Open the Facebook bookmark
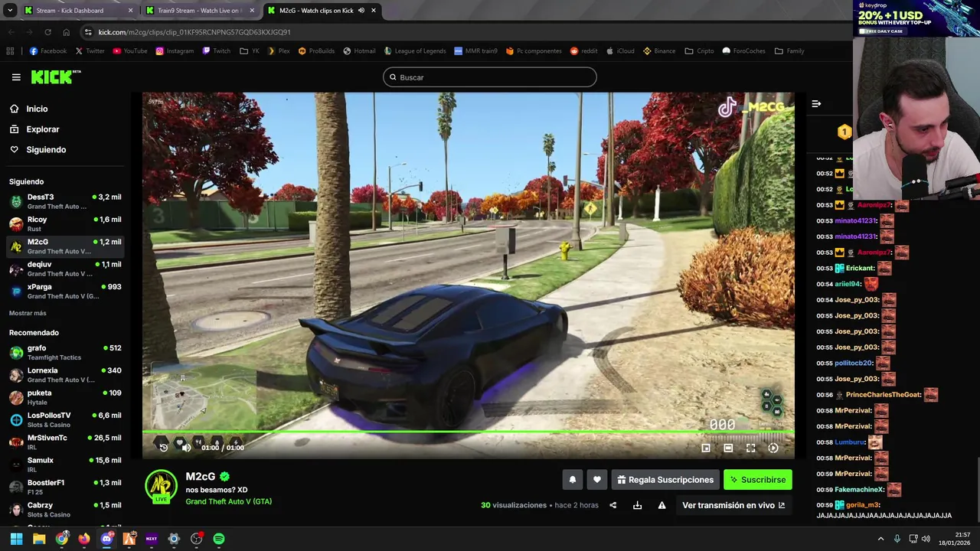Image resolution: width=980 pixels, height=551 pixels. click(x=47, y=51)
